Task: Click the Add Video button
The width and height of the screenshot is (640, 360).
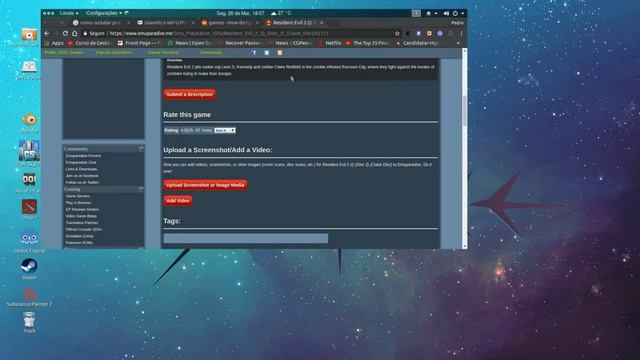Action: [178, 200]
